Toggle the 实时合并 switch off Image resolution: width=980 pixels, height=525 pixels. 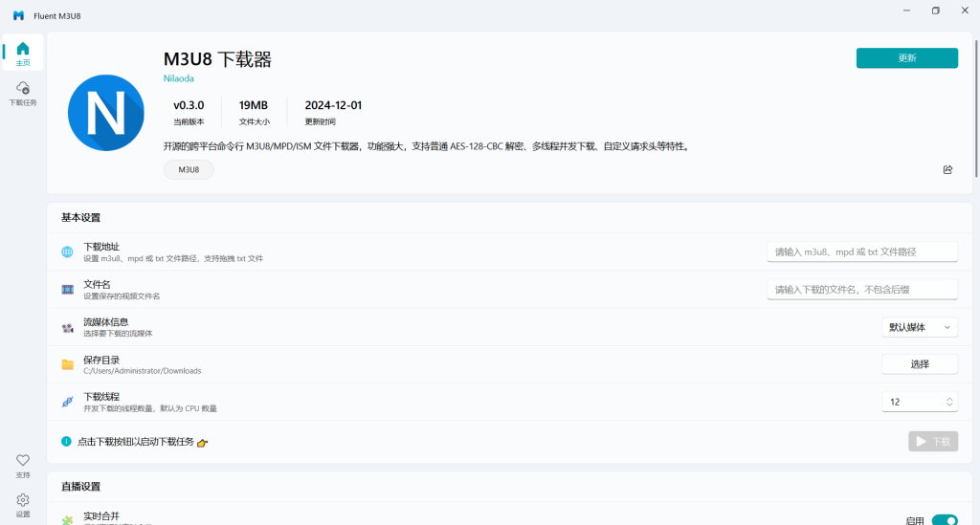point(944,520)
